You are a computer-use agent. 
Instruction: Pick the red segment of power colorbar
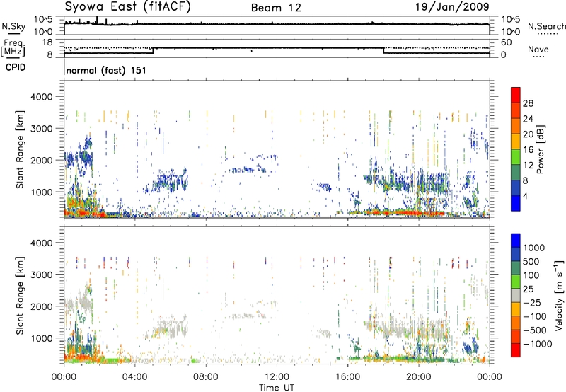pyautogui.click(x=516, y=96)
